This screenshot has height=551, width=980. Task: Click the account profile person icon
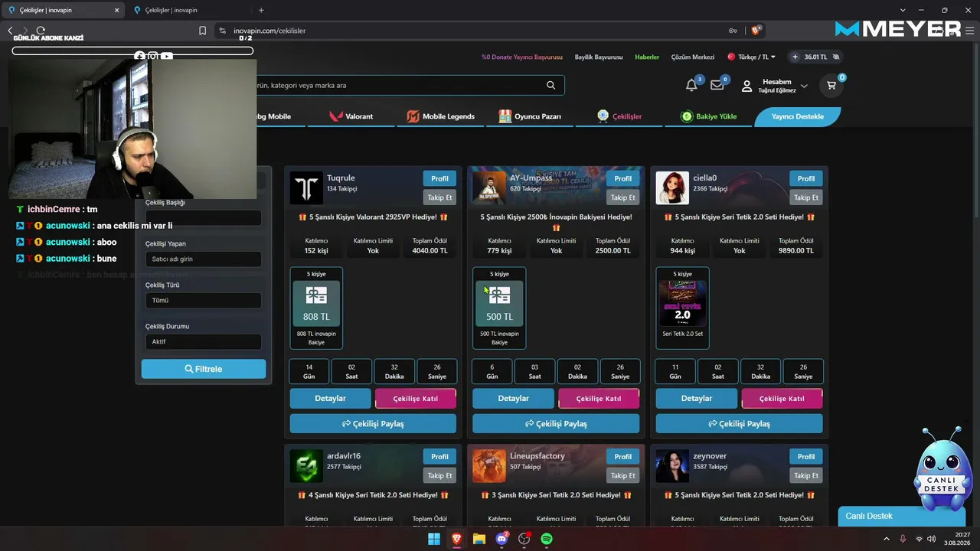tap(746, 86)
